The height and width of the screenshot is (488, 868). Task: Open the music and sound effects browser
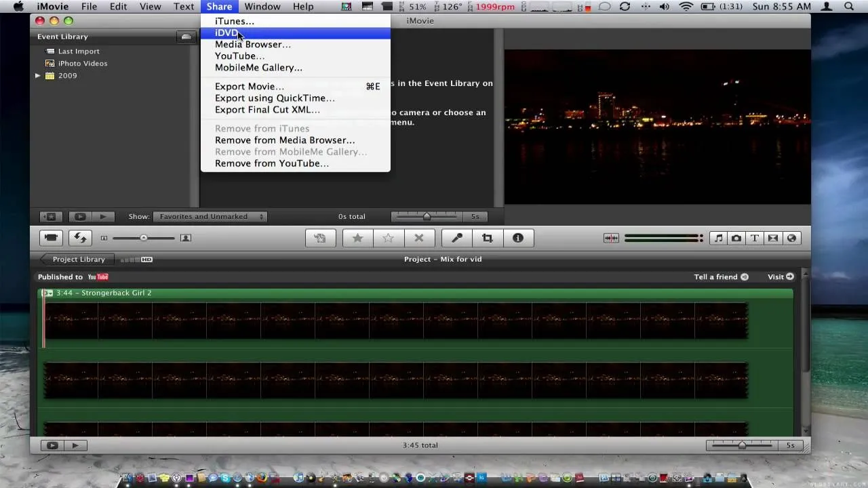point(718,238)
